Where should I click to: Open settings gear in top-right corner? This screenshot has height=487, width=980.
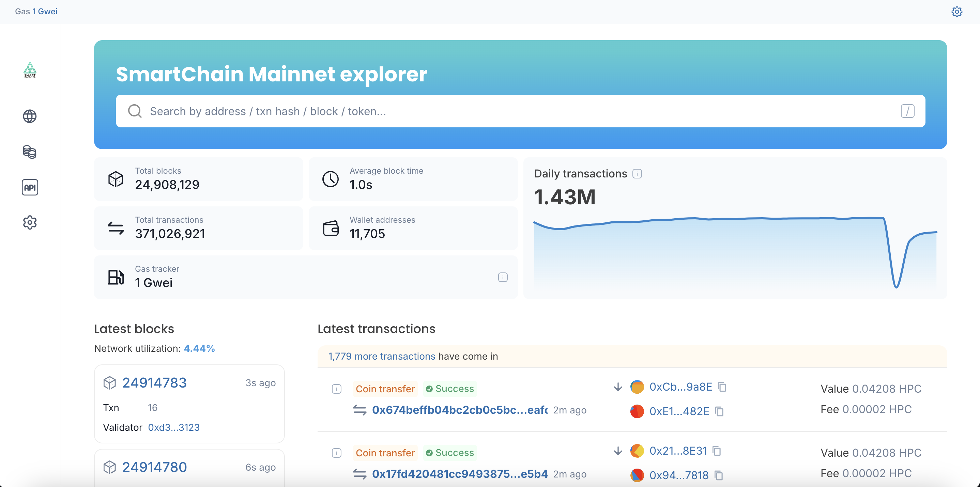[957, 11]
